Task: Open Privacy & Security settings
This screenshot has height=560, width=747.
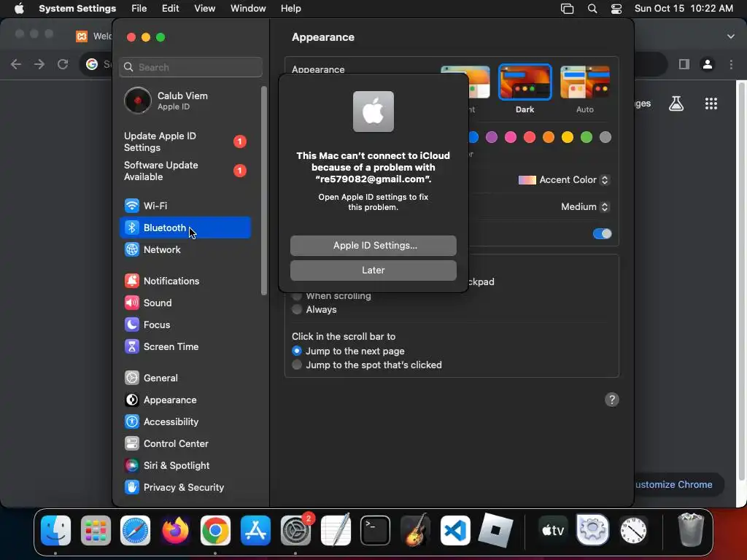Action: pos(185,488)
